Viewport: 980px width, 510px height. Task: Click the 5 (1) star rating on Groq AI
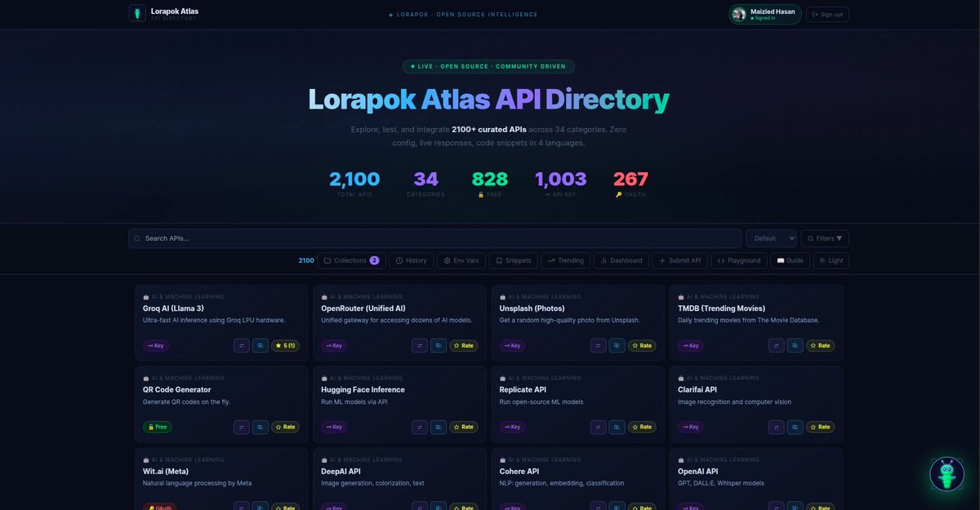pyautogui.click(x=286, y=345)
